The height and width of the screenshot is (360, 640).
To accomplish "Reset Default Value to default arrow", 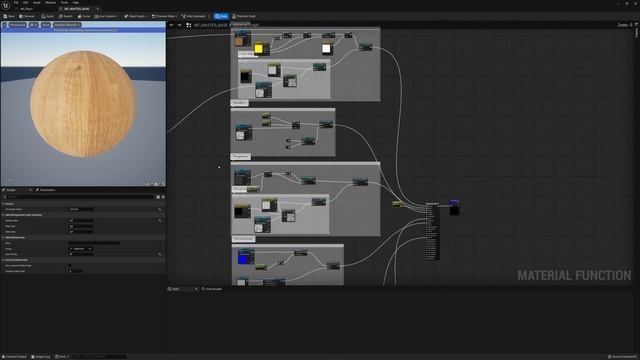I will click(160, 220).
